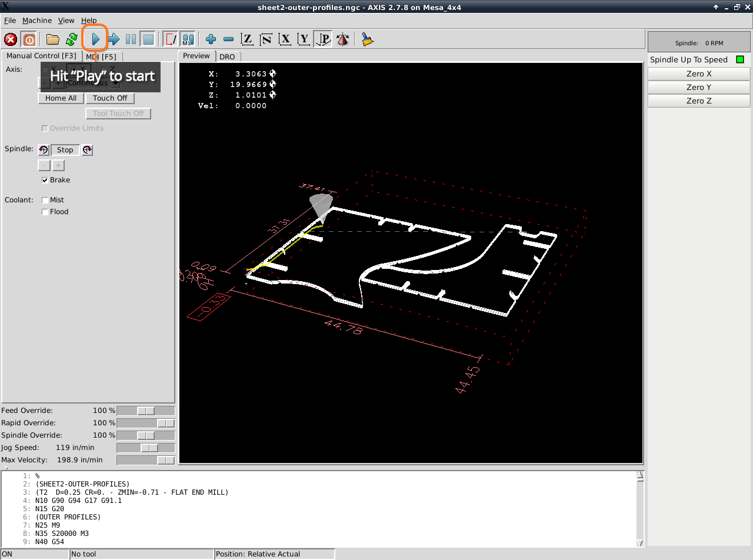
Task: Click the G-code pane scrollbar down arrow
Action: (641, 543)
